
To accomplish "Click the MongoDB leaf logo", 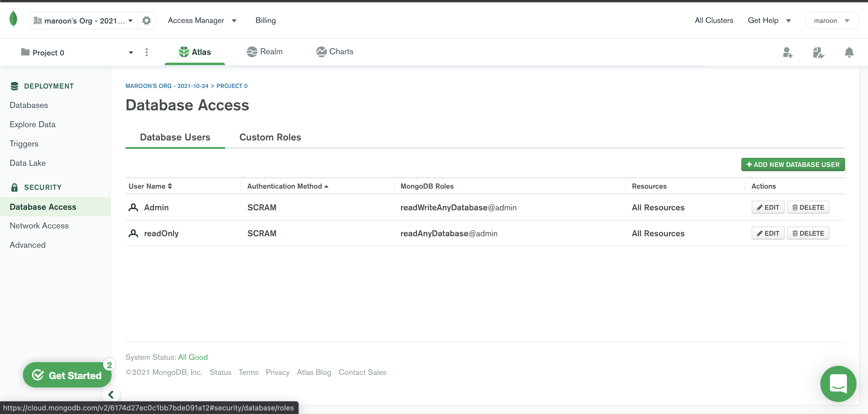I will 13,19.
